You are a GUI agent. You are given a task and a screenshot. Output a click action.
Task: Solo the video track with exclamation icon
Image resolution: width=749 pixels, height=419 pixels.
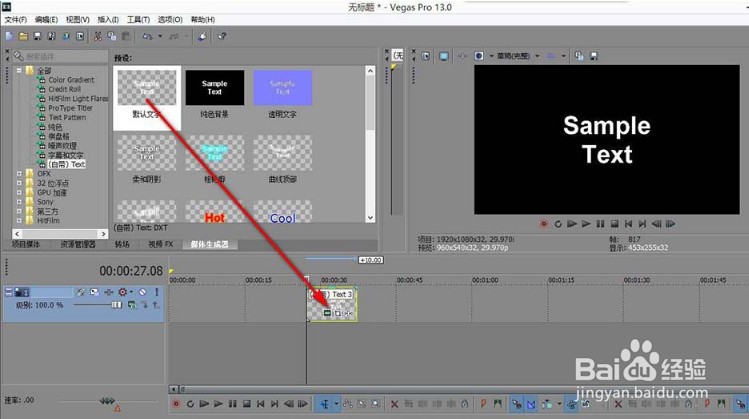point(156,292)
